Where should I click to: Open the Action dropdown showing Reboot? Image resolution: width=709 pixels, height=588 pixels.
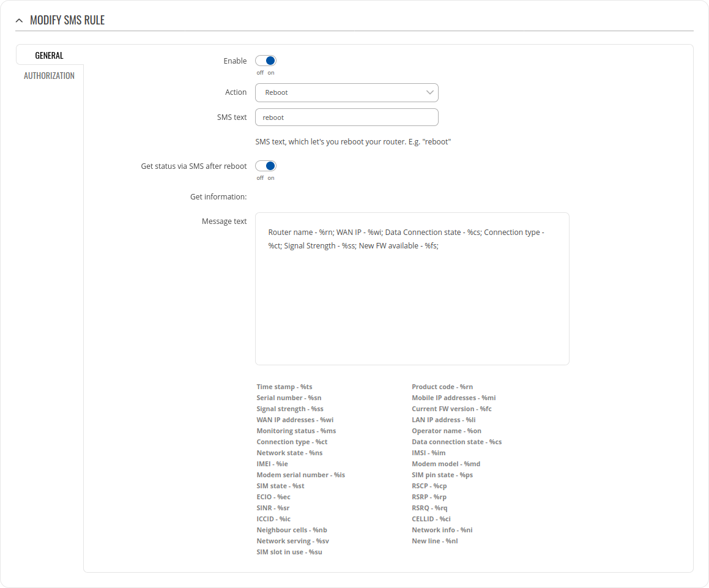coord(346,92)
